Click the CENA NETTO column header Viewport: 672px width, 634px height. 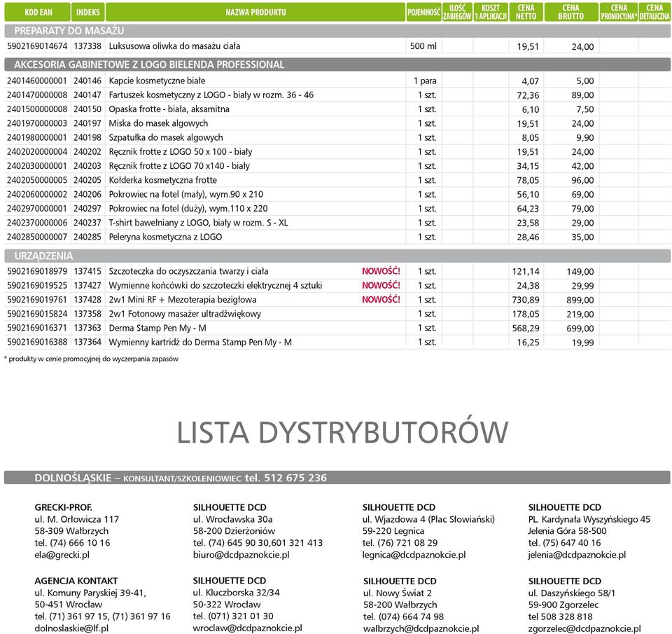click(x=526, y=12)
